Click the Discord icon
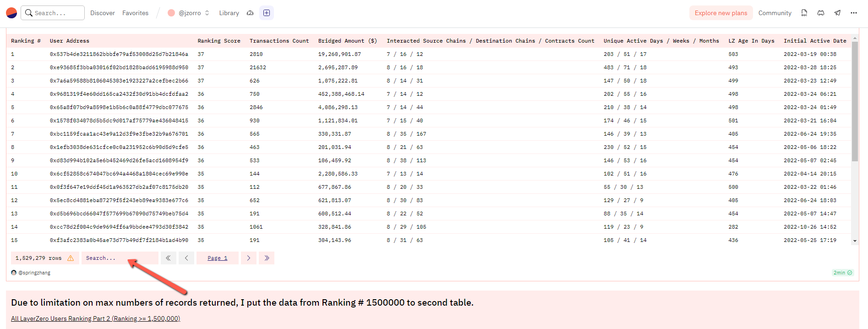868x329 pixels. 821,13
